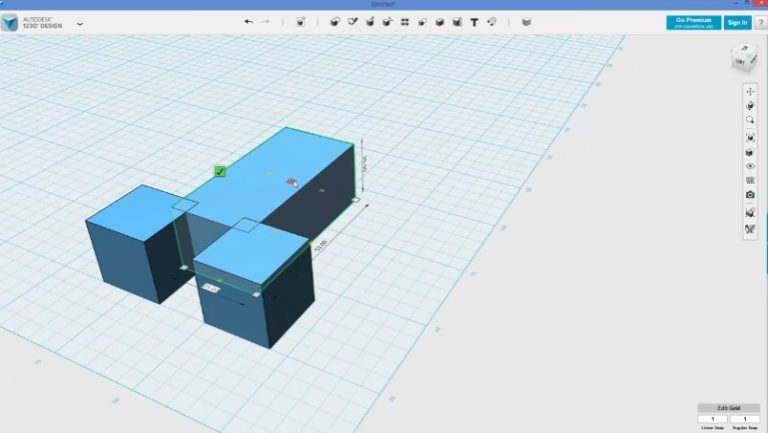Click the length dimension label beside the box

point(320,246)
